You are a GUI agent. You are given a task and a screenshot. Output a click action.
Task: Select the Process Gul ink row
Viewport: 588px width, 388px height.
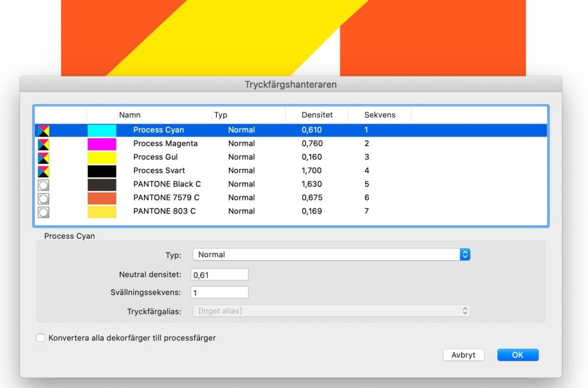(291, 157)
